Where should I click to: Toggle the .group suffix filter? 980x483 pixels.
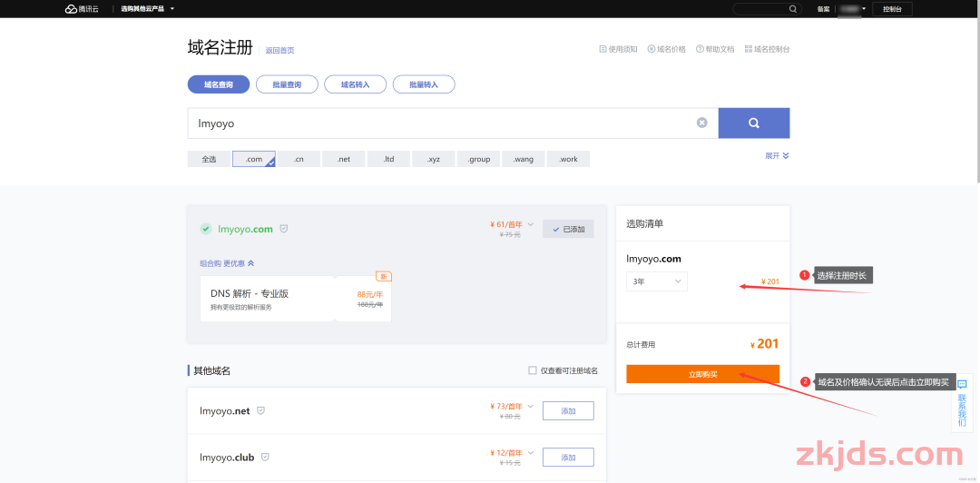point(479,159)
